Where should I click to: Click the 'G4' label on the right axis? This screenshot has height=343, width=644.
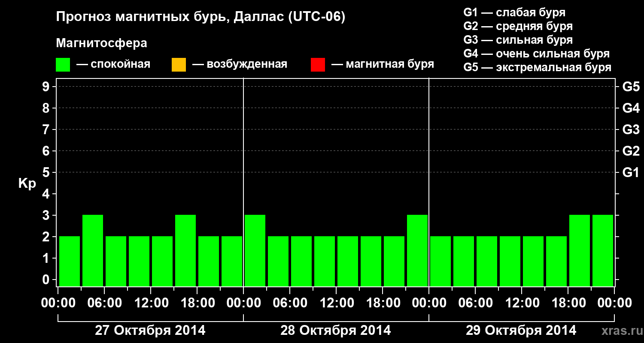631,108
